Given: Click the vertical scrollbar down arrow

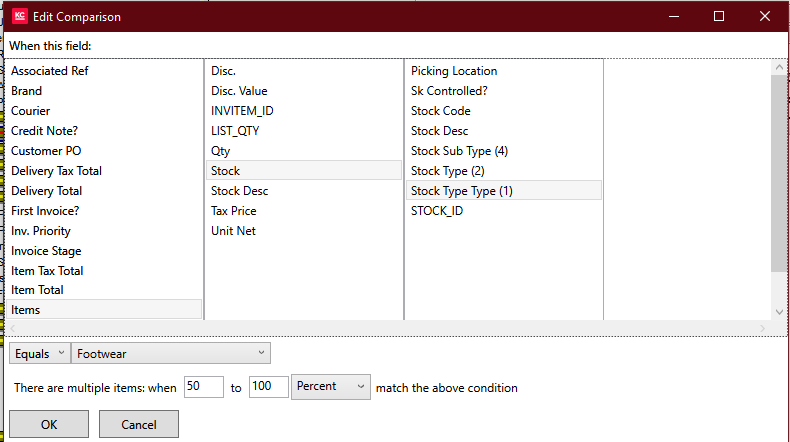Looking at the screenshot, I should pos(779,312).
